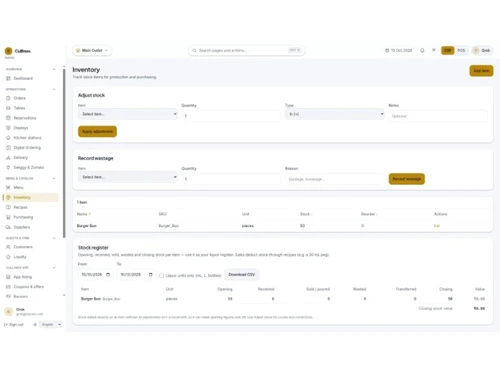The width and height of the screenshot is (500, 375).
Task: Click the Suppliers truck icon
Action: [8, 227]
